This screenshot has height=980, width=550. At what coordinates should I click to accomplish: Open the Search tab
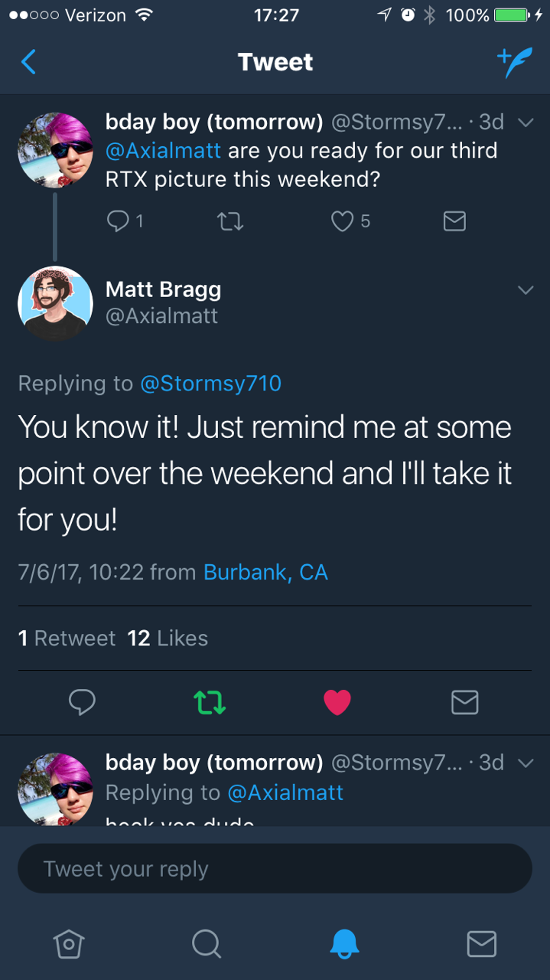tap(206, 944)
